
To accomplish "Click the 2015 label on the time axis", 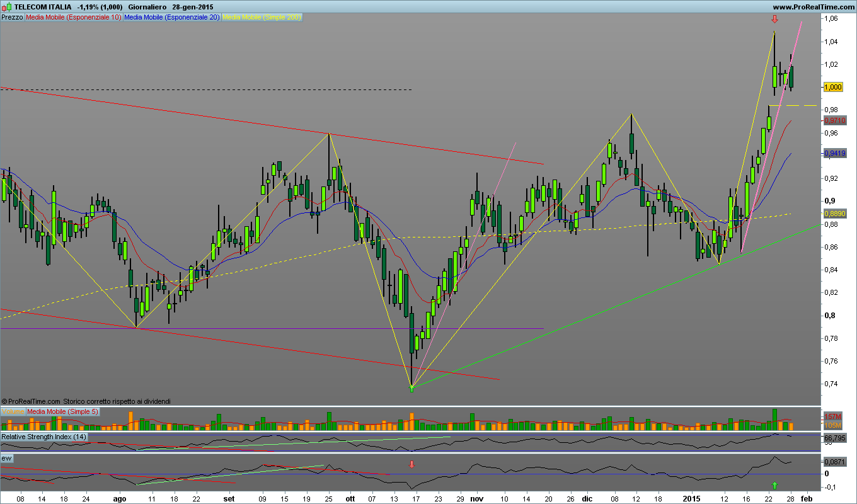I will click(x=693, y=498).
